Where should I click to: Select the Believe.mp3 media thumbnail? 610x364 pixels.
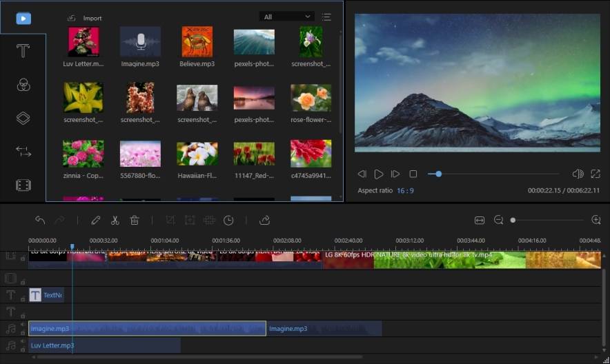click(x=197, y=42)
